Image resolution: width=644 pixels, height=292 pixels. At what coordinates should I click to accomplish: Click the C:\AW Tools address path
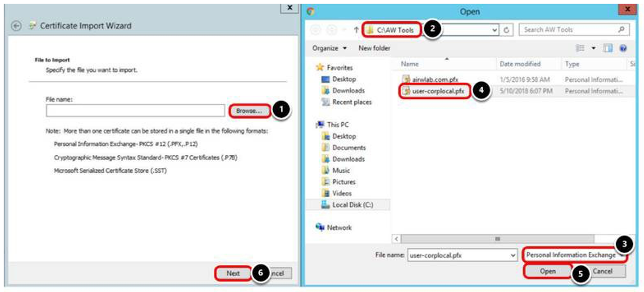(x=395, y=30)
